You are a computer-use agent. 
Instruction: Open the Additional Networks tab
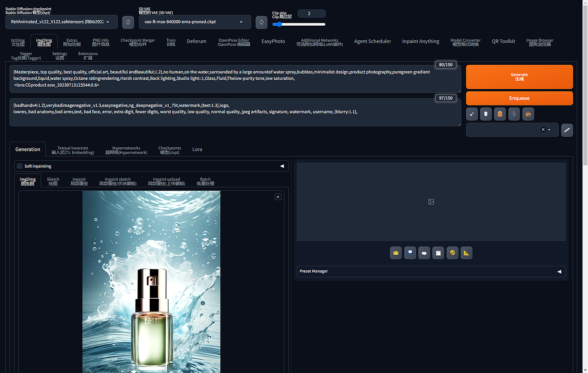click(x=320, y=42)
